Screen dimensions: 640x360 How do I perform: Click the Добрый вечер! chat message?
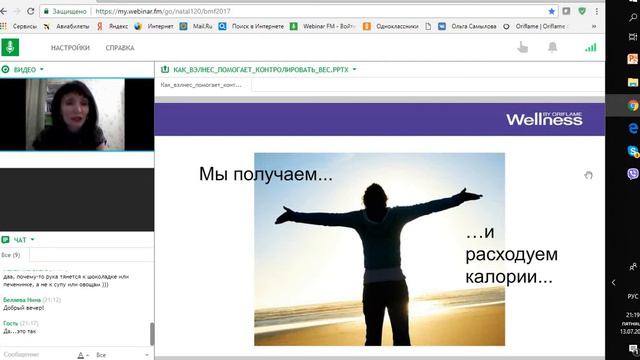click(x=24, y=308)
